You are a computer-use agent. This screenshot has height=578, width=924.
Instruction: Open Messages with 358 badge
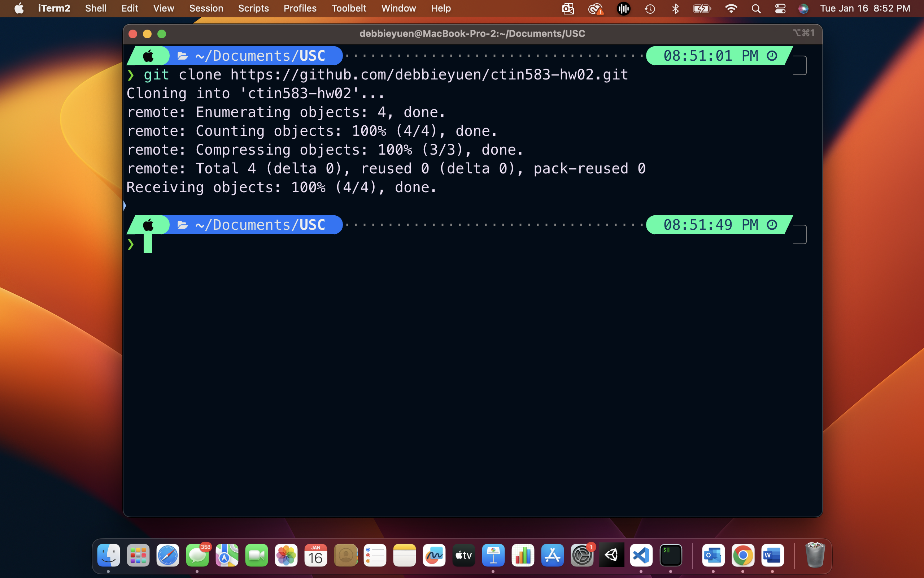197,555
